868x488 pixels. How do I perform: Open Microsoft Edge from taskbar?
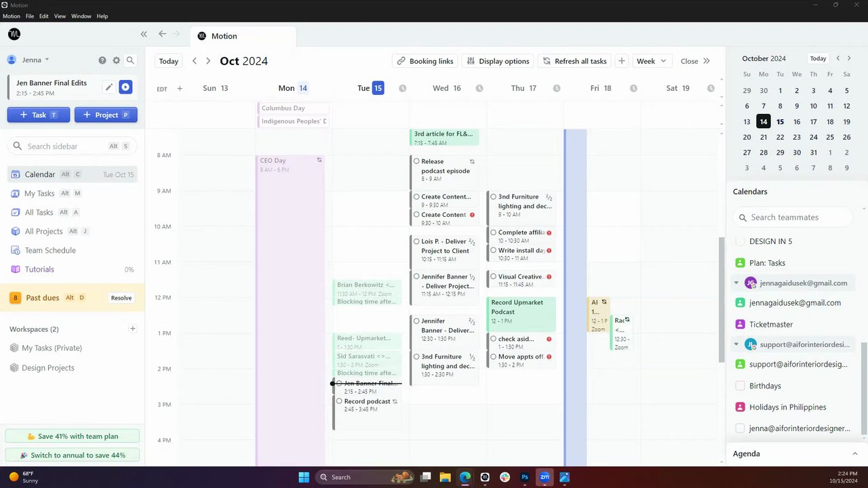pos(465,477)
